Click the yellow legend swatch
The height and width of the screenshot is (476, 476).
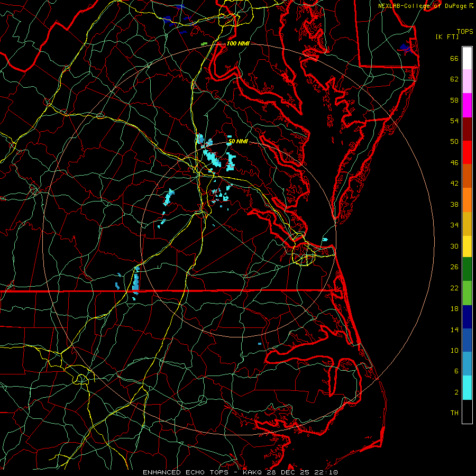click(x=467, y=246)
